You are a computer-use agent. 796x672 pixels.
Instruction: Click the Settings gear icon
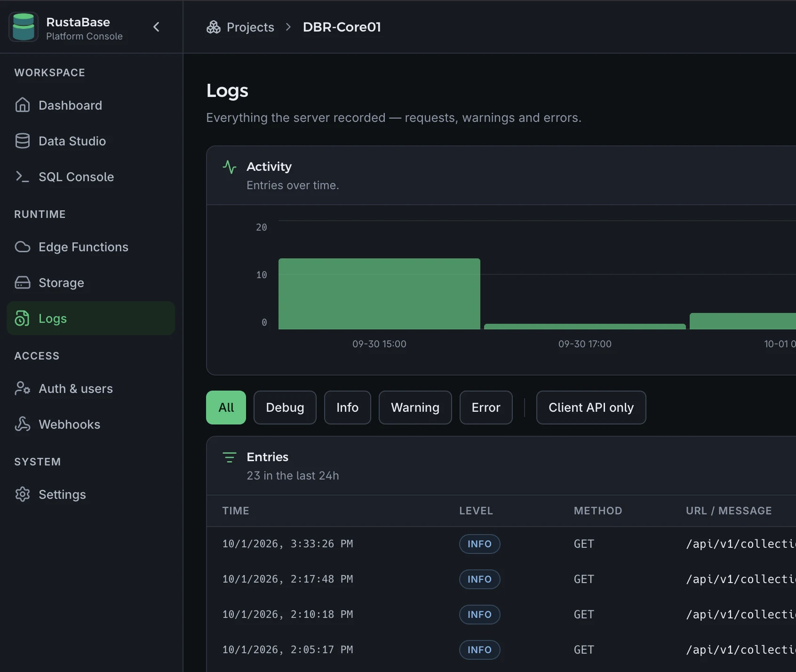click(x=23, y=494)
